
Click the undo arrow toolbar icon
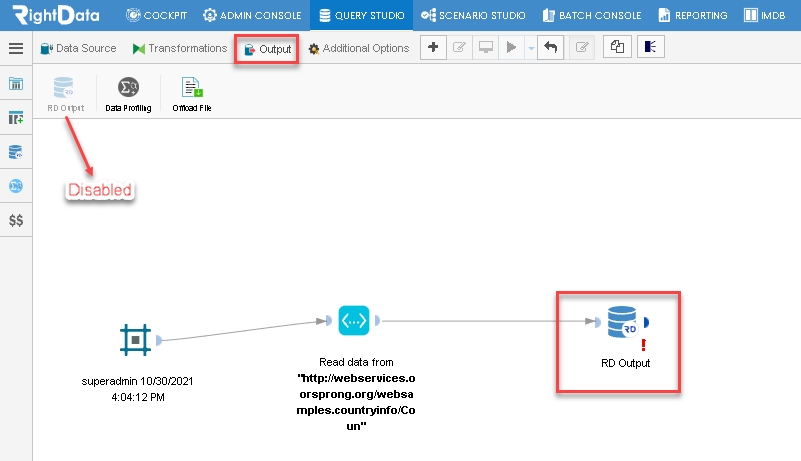coord(550,48)
